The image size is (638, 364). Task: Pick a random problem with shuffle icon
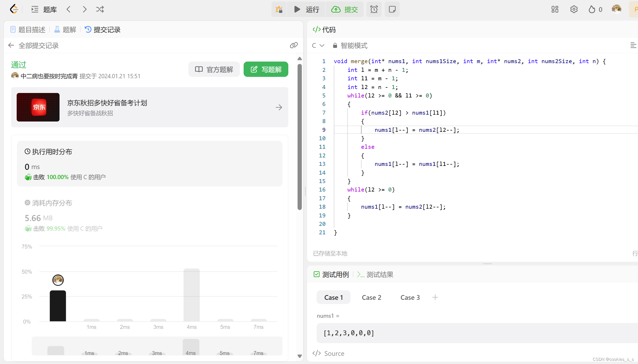[100, 9]
